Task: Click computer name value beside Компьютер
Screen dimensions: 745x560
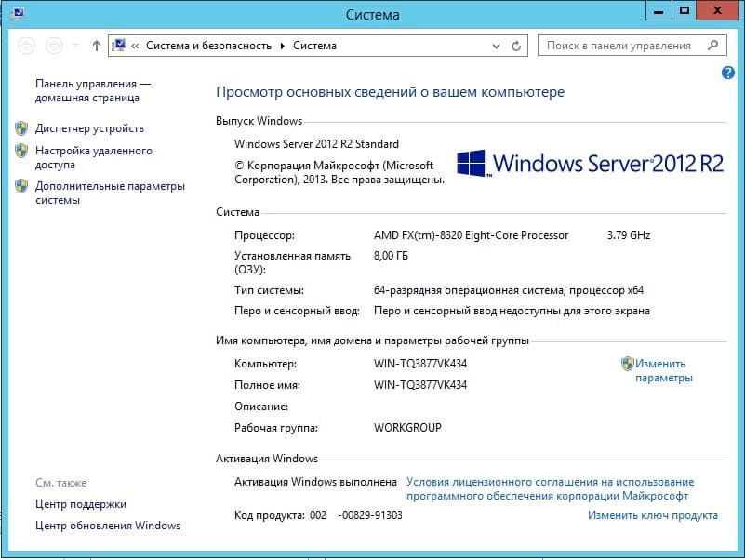Action: coord(420,364)
